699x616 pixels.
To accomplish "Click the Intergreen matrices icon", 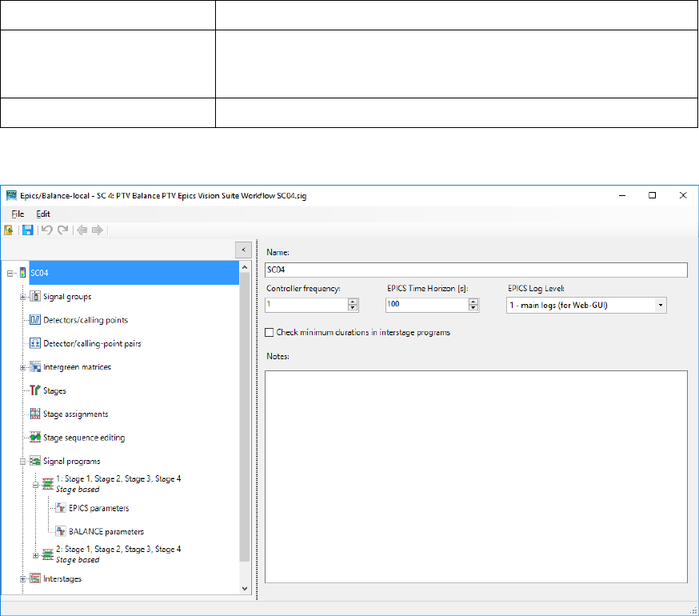I will (x=35, y=367).
